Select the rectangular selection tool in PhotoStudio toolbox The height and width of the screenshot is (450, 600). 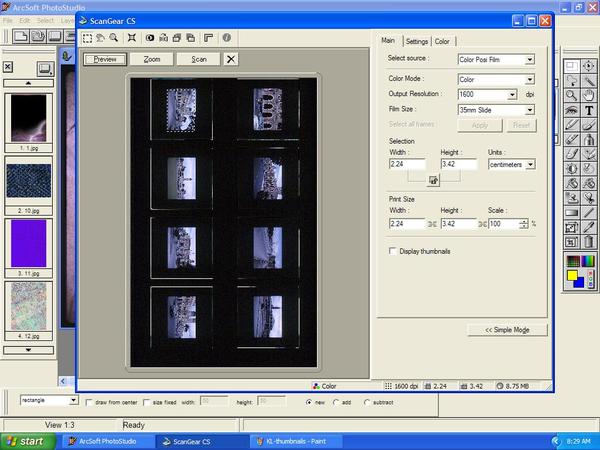pos(571,66)
